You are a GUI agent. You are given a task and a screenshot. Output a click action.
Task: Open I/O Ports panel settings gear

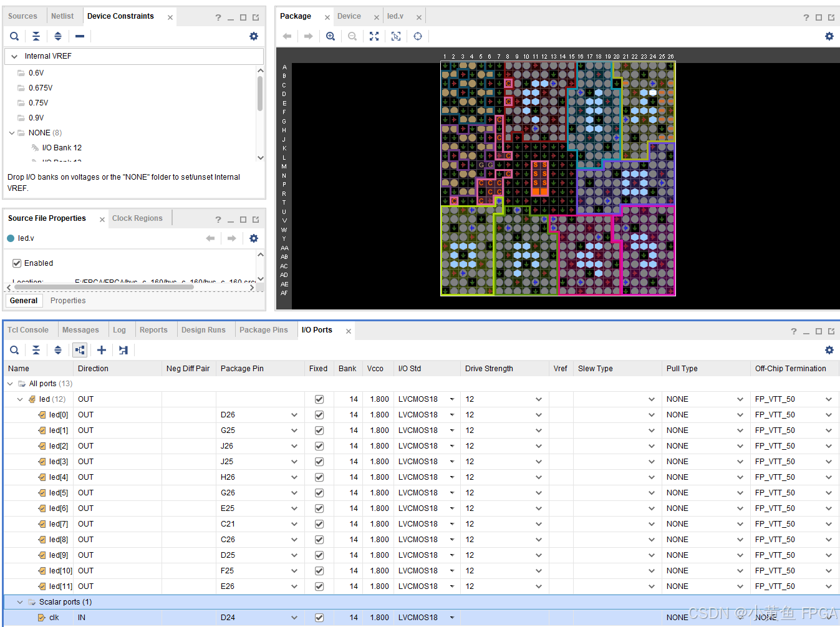coord(829,350)
